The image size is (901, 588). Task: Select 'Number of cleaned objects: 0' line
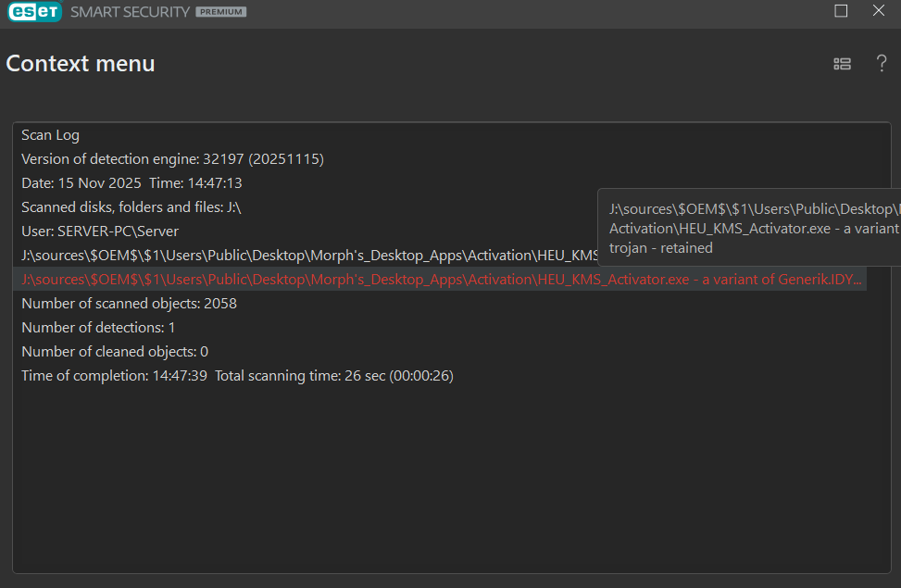[x=115, y=352]
